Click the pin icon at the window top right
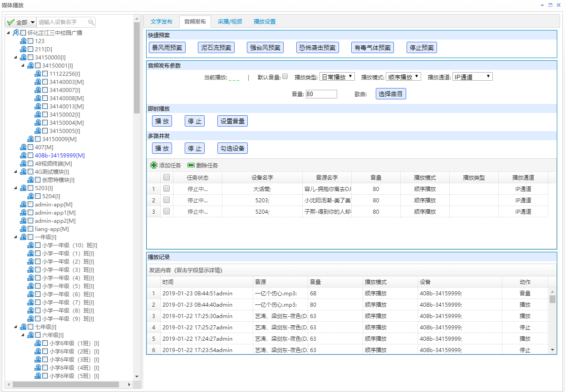The image size is (565, 392). coord(542,5)
